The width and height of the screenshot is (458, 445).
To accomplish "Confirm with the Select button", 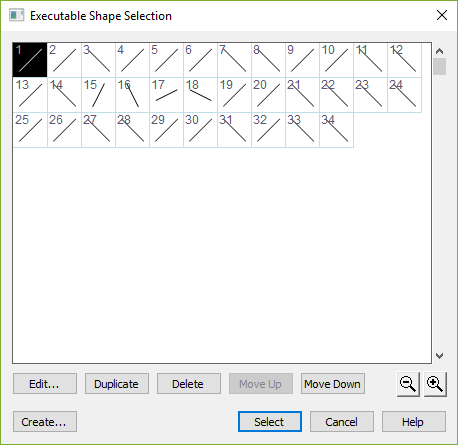I will pyautogui.click(x=270, y=422).
